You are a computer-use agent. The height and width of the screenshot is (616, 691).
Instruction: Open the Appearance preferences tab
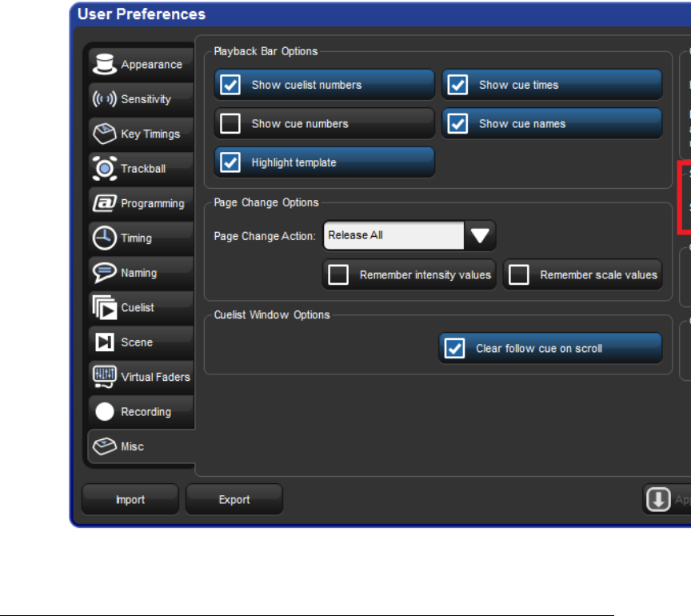(x=141, y=64)
